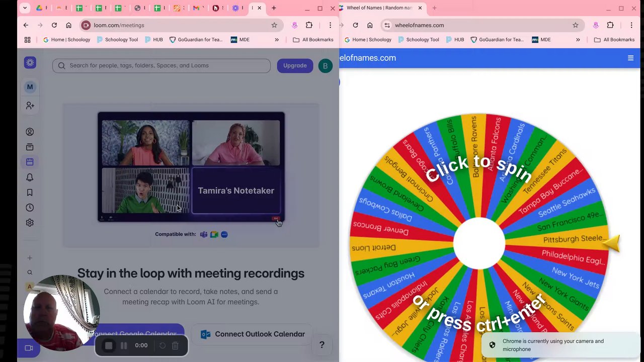Screen dimensions: 644x362
Task: Open the Loom home logo icon
Action: [x=30, y=62]
